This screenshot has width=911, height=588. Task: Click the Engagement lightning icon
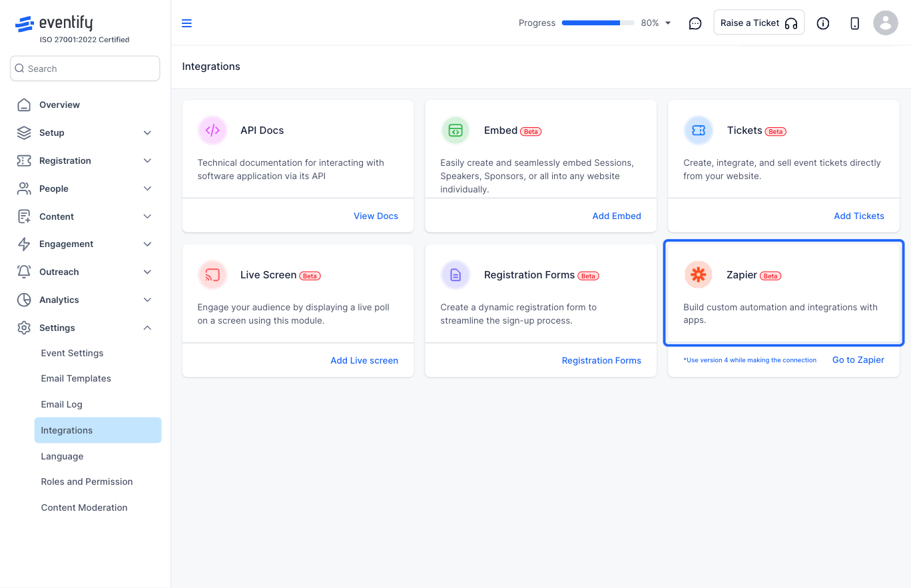pos(24,244)
